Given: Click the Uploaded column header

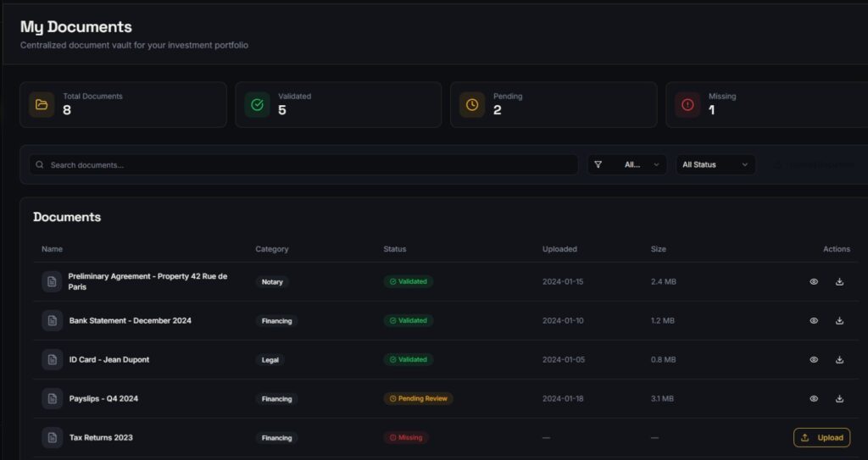Looking at the screenshot, I should click(x=559, y=249).
